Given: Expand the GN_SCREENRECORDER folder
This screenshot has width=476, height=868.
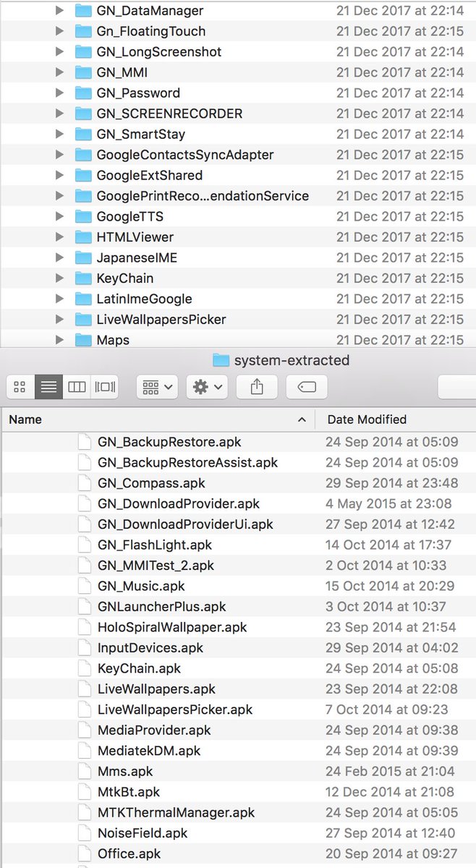Looking at the screenshot, I should pos(60,114).
